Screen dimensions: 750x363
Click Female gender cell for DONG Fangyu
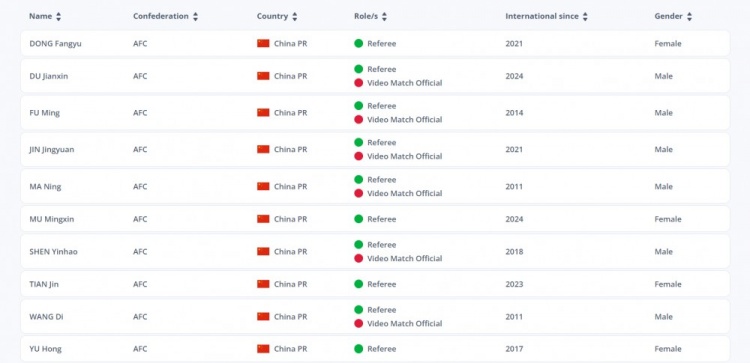[x=668, y=44]
